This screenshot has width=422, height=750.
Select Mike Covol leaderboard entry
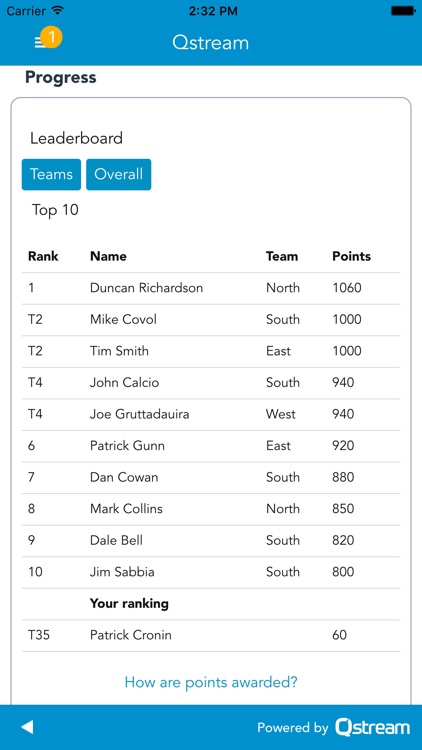pos(211,320)
